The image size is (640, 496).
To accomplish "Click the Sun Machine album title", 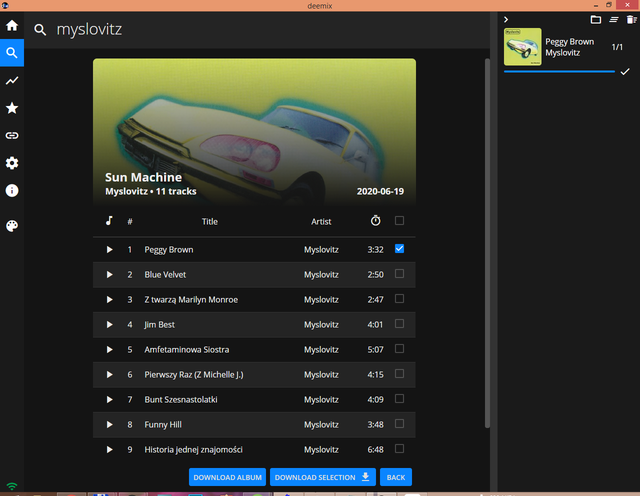I will pyautogui.click(x=143, y=177).
